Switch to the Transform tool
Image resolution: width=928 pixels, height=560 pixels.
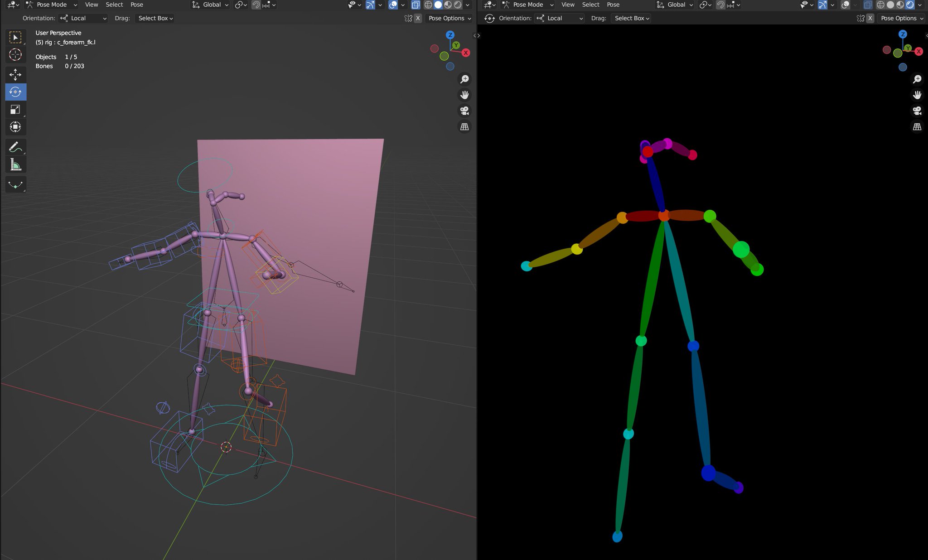click(x=15, y=127)
